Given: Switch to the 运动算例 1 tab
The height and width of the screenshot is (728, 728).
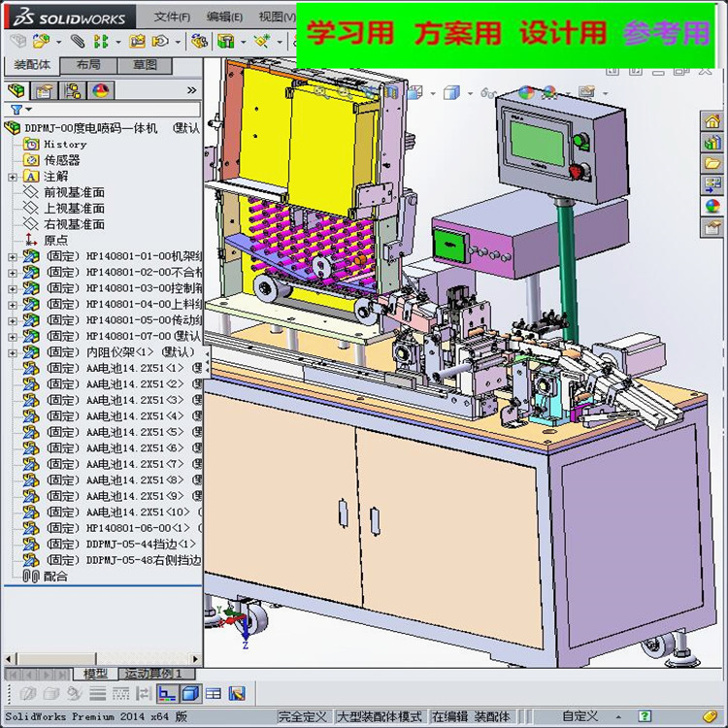Looking at the screenshot, I should [156, 674].
